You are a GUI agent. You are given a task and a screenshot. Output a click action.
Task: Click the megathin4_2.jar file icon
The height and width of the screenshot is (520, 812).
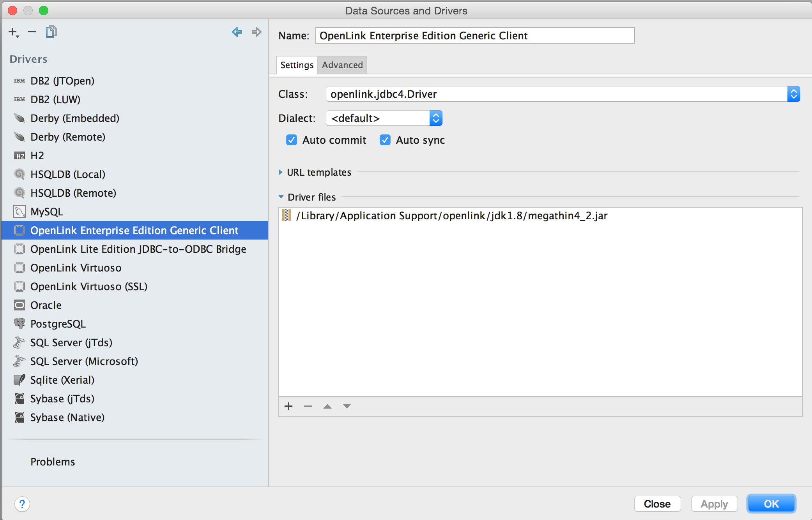pos(287,215)
